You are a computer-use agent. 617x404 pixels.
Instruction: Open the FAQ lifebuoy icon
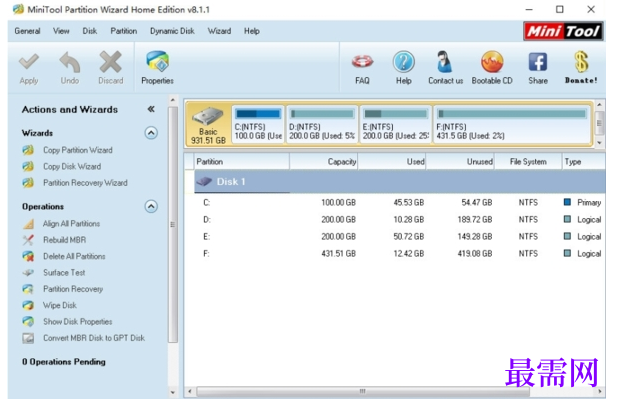(x=362, y=62)
